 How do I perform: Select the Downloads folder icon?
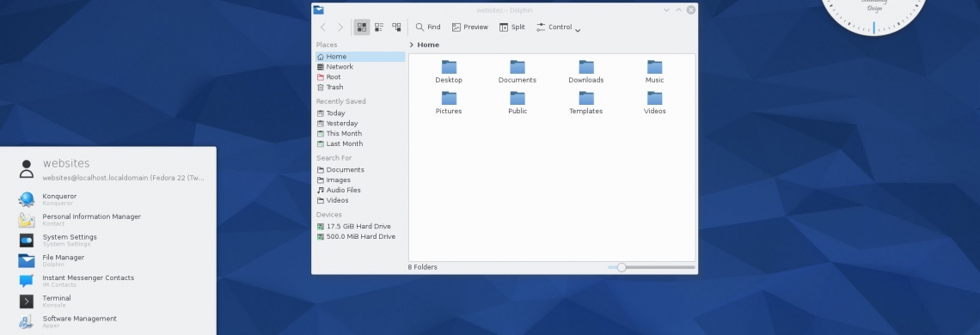click(x=586, y=67)
